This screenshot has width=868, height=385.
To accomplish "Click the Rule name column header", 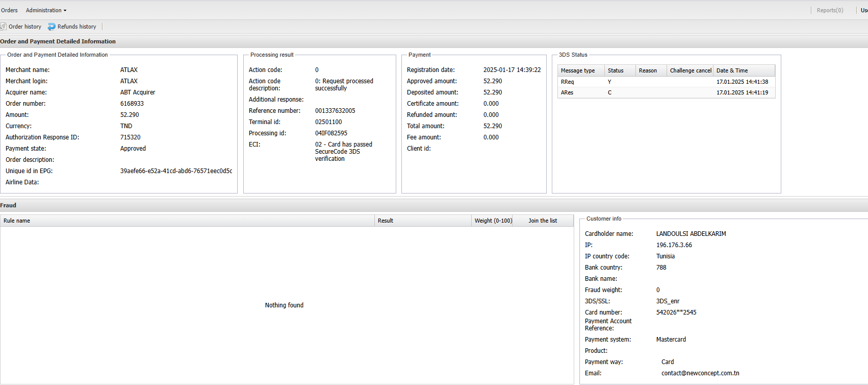I will (17, 221).
